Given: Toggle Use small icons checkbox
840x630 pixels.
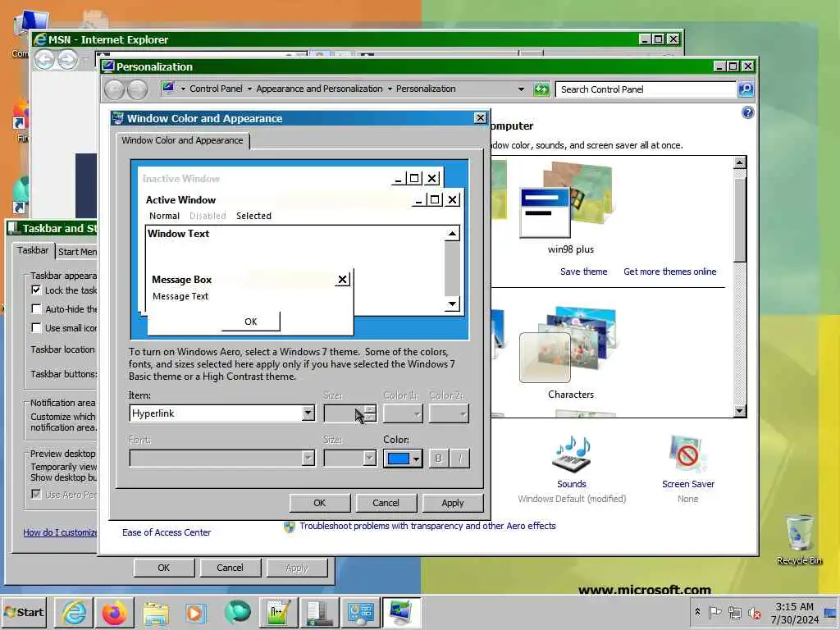Looking at the screenshot, I should [36, 327].
